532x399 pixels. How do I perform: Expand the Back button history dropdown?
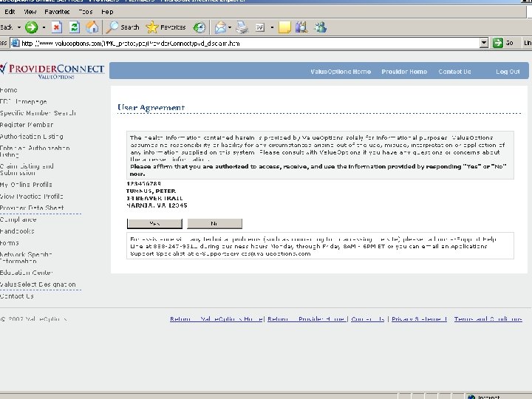(19, 27)
